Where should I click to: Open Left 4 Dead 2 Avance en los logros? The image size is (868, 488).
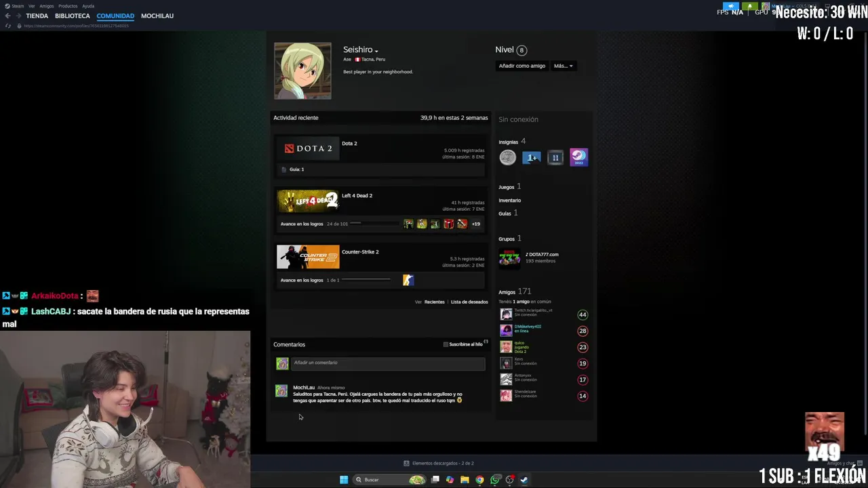pyautogui.click(x=302, y=224)
